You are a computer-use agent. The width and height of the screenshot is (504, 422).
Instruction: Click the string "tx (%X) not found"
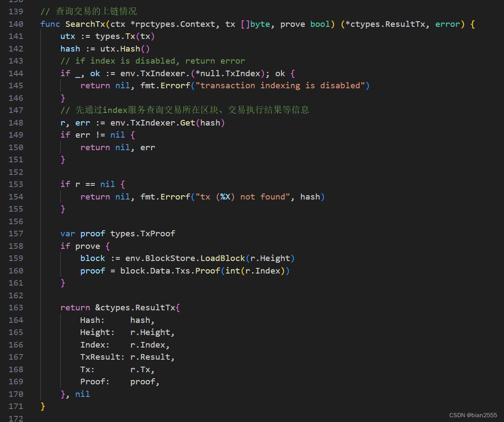[242, 197]
